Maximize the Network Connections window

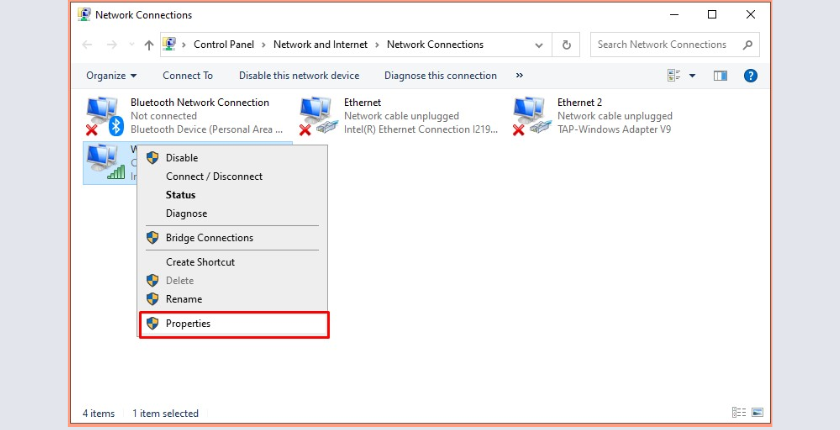pos(712,14)
